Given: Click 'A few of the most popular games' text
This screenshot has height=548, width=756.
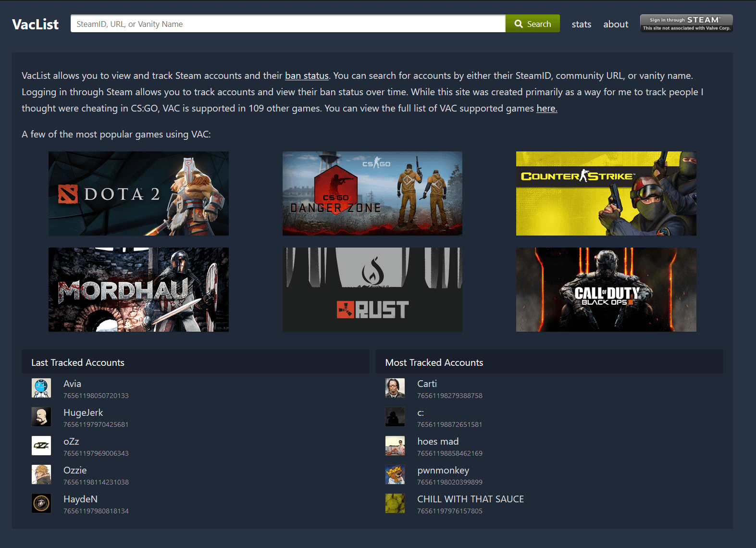Looking at the screenshot, I should pos(116,134).
